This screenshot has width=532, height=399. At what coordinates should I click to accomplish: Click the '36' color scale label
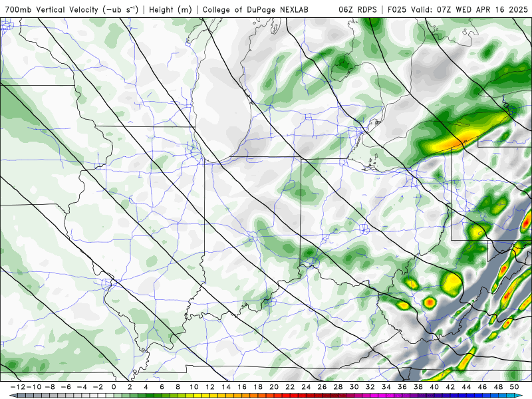click(x=402, y=387)
